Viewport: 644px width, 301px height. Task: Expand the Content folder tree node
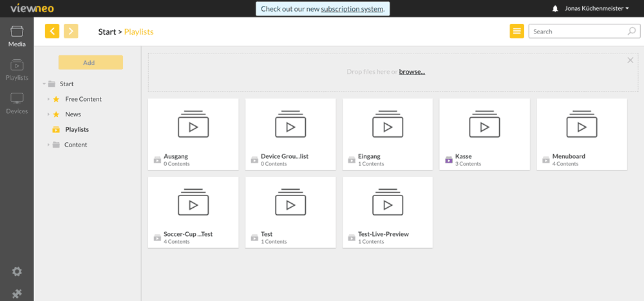(48, 145)
